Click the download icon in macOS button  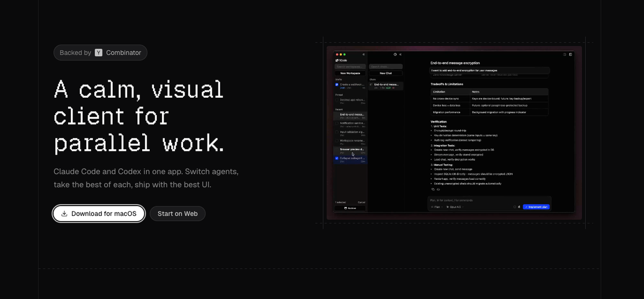tap(64, 214)
